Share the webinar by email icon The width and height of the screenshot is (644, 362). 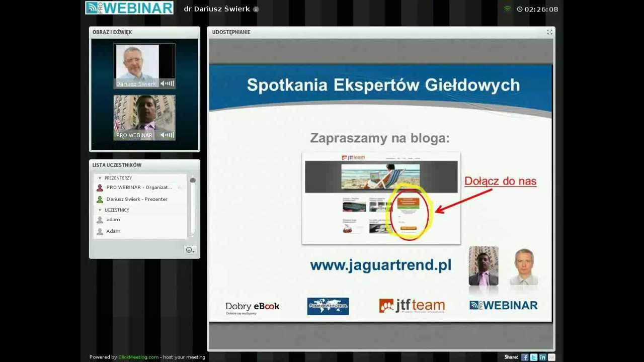551,357
